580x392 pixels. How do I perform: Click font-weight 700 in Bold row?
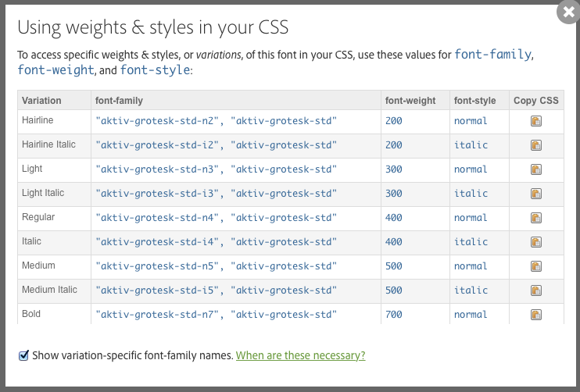[394, 315]
